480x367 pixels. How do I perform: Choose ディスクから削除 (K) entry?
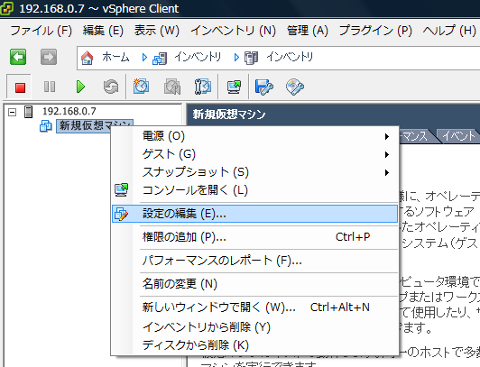(255, 345)
